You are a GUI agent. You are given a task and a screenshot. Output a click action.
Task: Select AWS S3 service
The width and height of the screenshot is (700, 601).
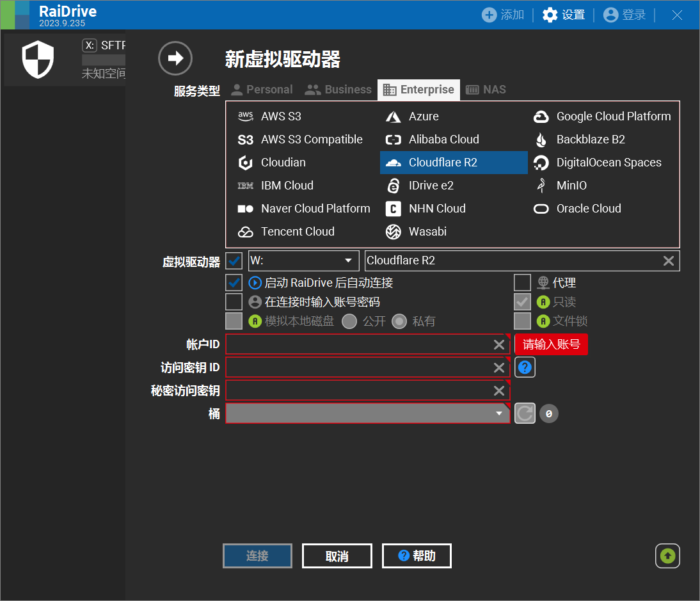coord(269,116)
